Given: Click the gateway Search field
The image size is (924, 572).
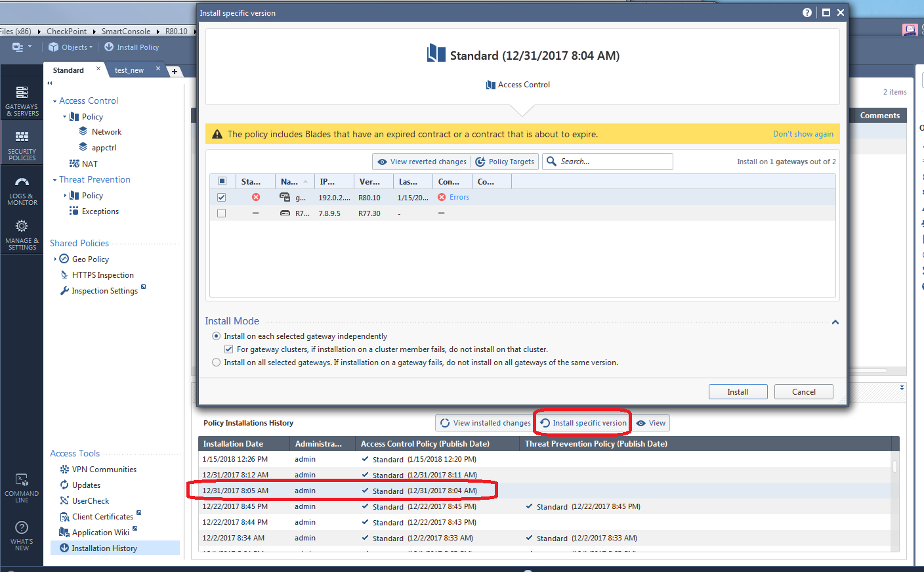Looking at the screenshot, I should [608, 162].
